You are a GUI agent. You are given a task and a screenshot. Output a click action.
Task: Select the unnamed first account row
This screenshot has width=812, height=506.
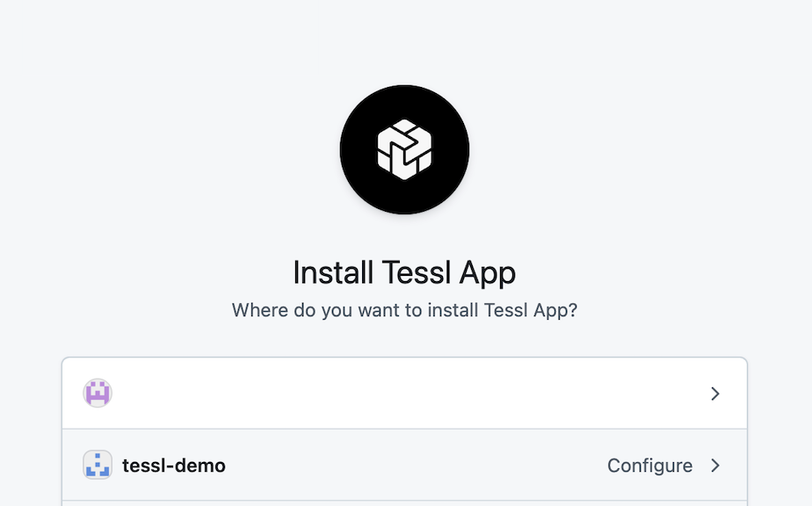click(x=404, y=394)
